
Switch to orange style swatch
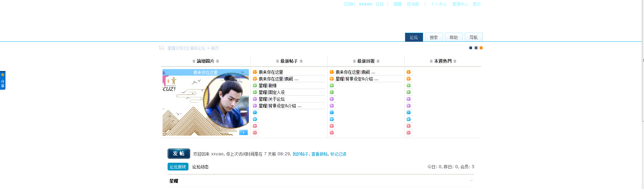point(481,48)
